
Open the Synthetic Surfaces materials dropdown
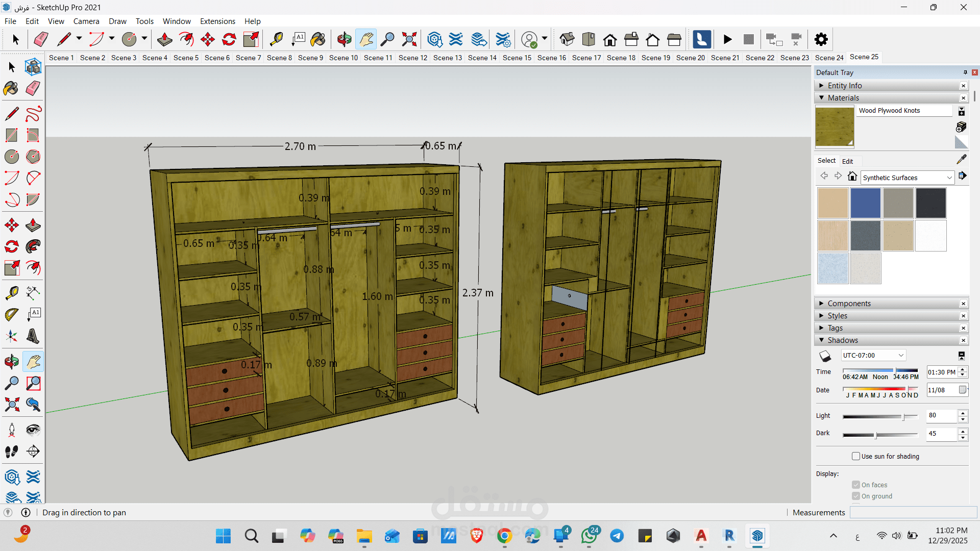click(x=907, y=178)
